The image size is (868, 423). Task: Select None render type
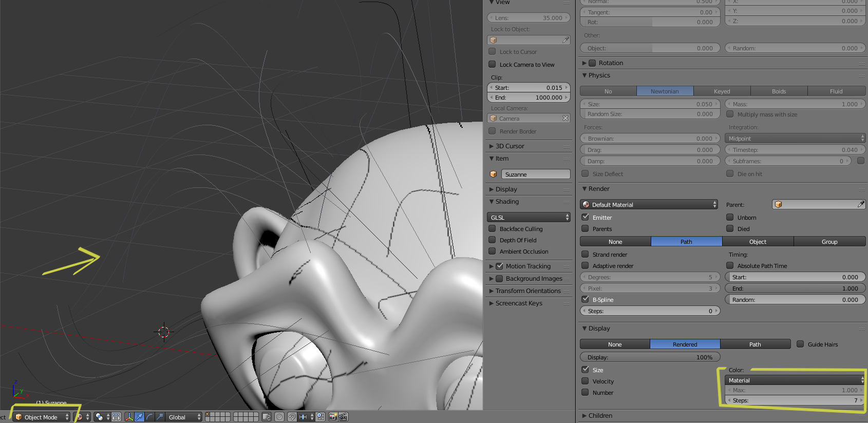point(615,242)
